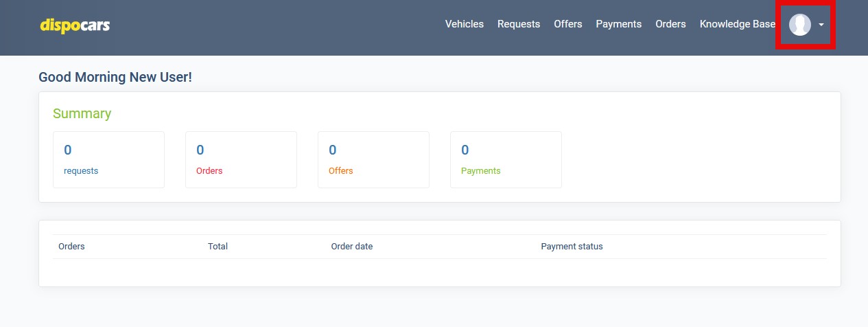
Task: Open Vehicles in the top navigation
Action: coord(464,24)
